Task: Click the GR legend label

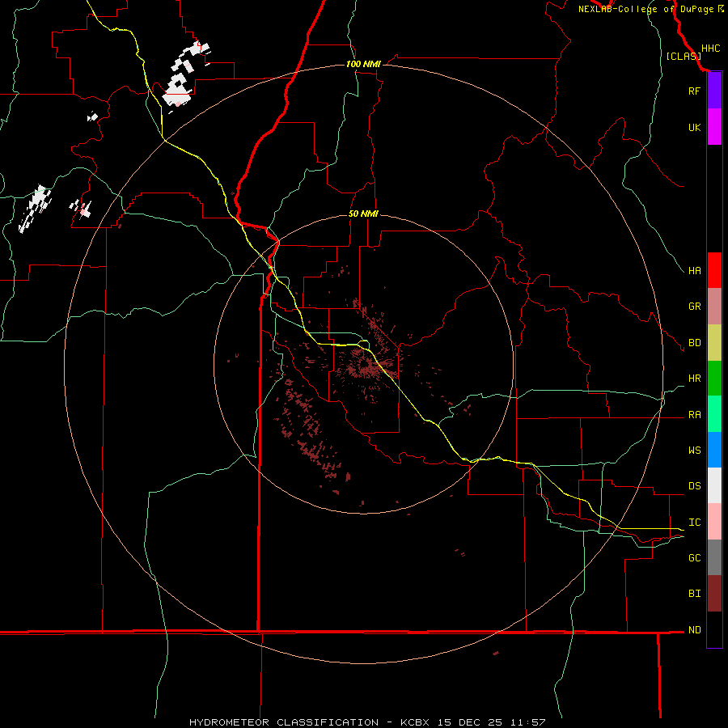Action: 694,307
